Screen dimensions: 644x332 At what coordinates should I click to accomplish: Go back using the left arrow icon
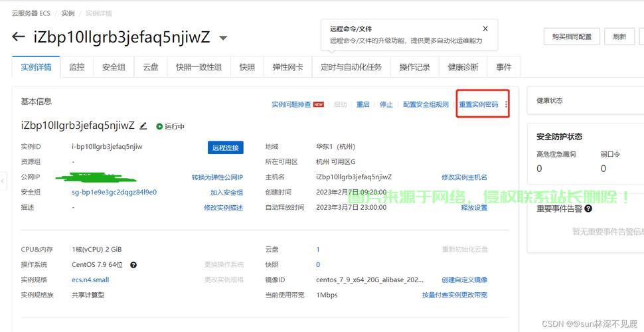coord(19,37)
